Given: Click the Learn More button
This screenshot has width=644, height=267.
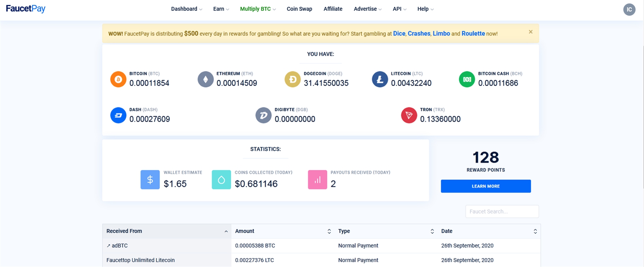Looking at the screenshot, I should click(486, 186).
